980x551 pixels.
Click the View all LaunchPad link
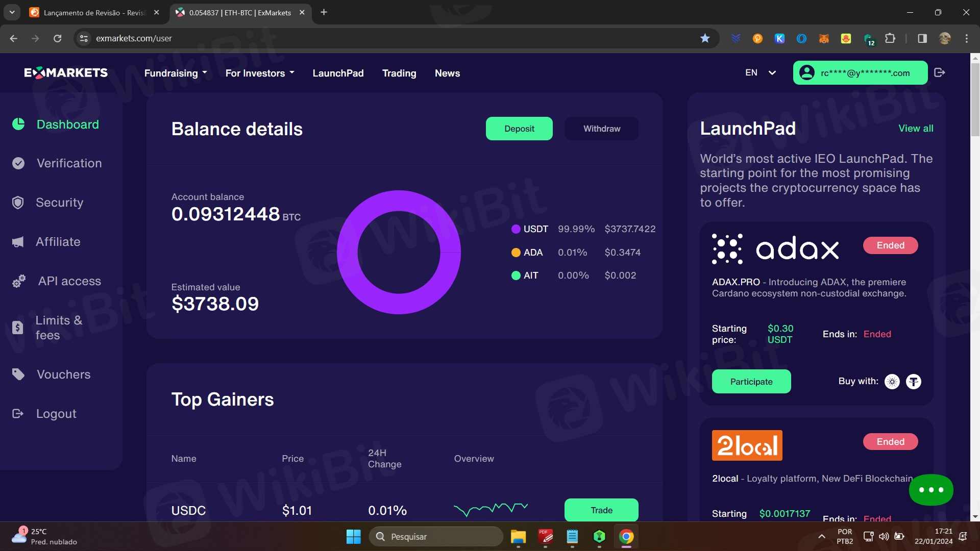(916, 128)
